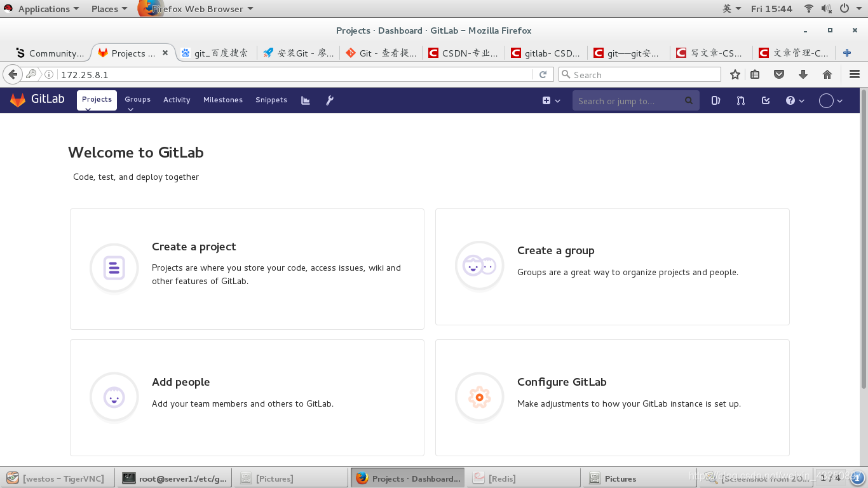Open the new item plus dropdown
Viewport: 868px width, 488px height.
(551, 100)
